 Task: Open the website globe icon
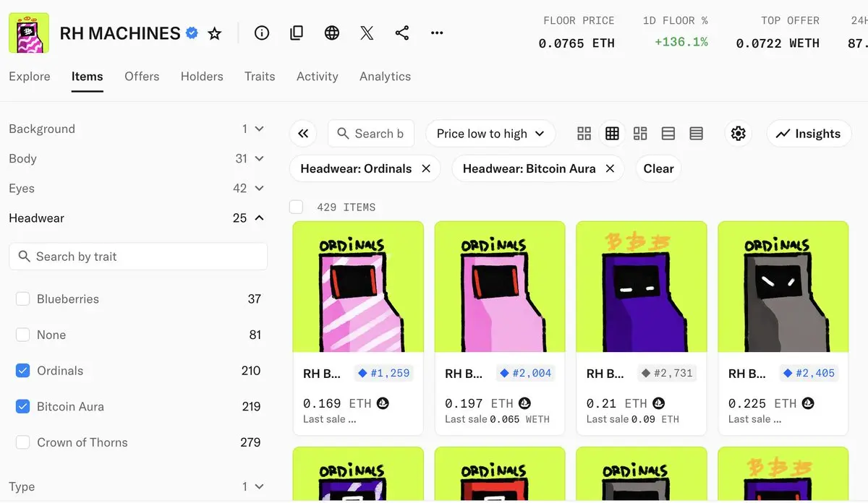(332, 33)
